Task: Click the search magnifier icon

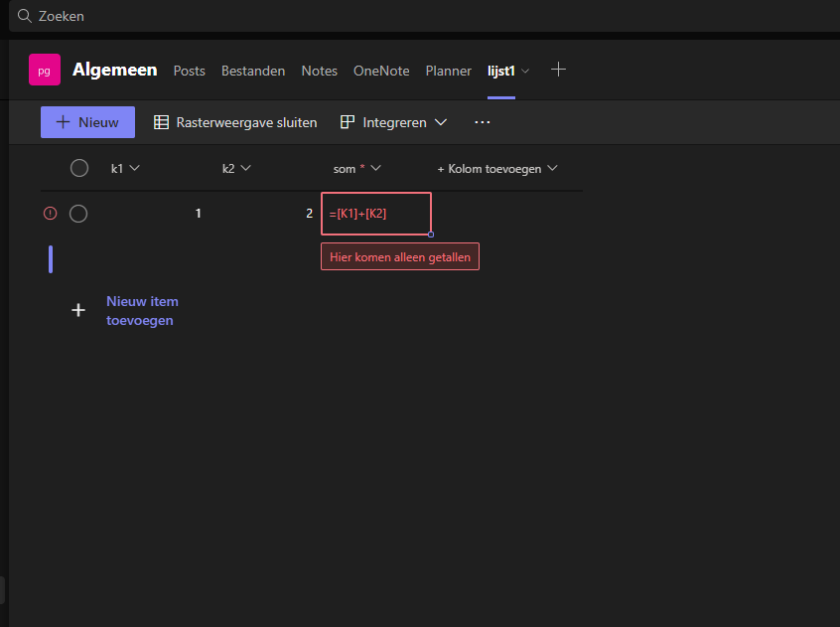Action: pyautogui.click(x=24, y=16)
